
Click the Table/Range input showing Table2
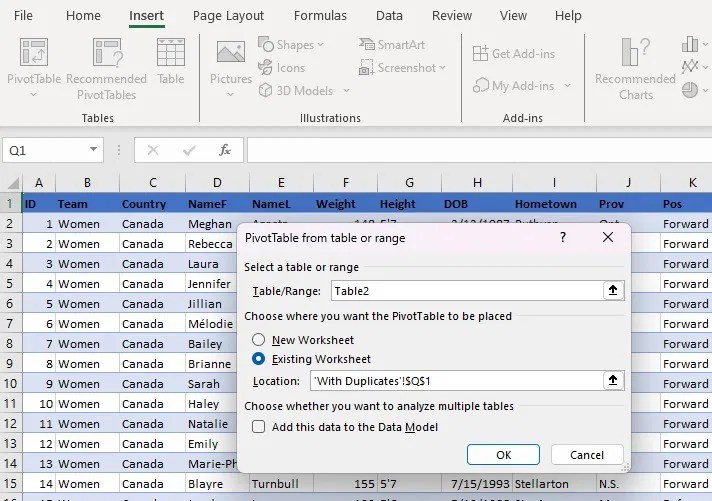pos(466,290)
